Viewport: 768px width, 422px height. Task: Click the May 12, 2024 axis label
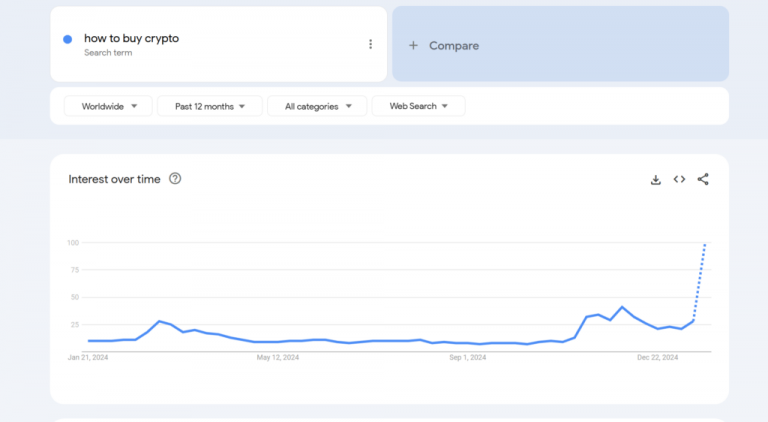tap(278, 357)
